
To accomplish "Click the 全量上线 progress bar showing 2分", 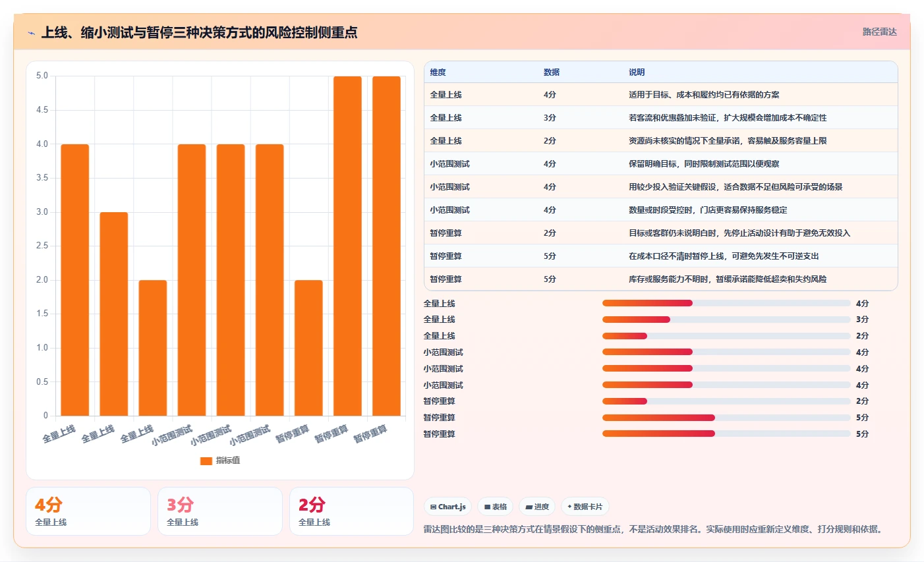I will tap(726, 336).
